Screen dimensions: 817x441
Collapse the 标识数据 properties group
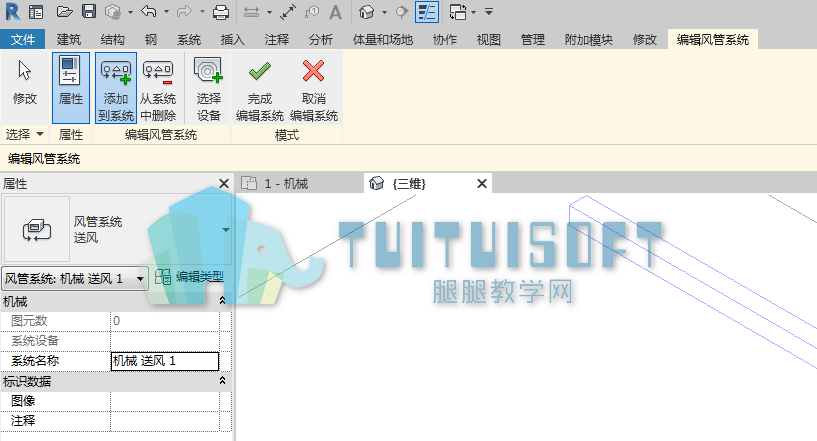coord(222,381)
